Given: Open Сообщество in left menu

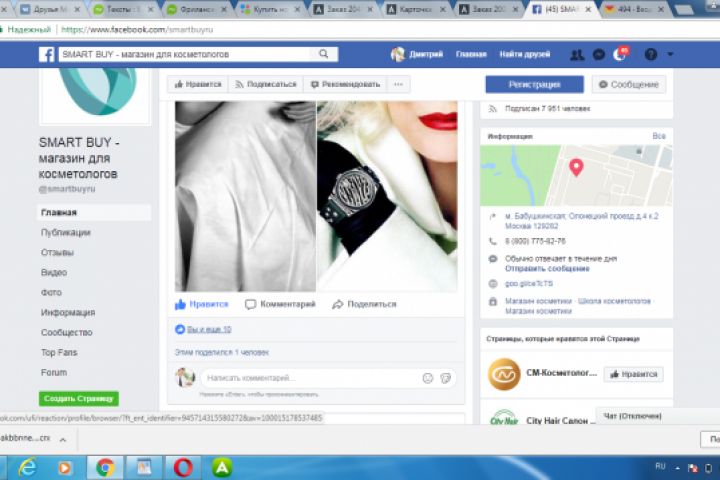Looking at the screenshot, I should pyautogui.click(x=67, y=333).
